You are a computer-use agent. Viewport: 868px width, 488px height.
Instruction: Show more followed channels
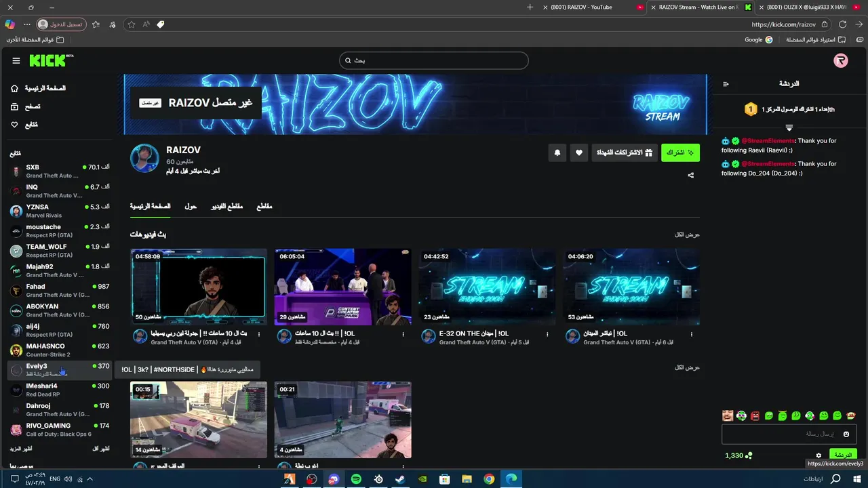click(21, 449)
